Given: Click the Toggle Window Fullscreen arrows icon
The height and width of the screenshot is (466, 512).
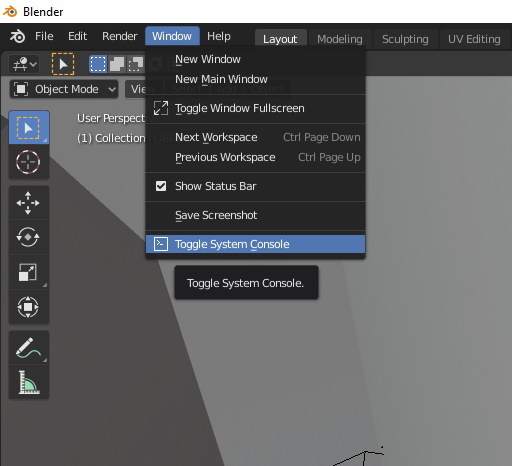Looking at the screenshot, I should click(161, 108).
